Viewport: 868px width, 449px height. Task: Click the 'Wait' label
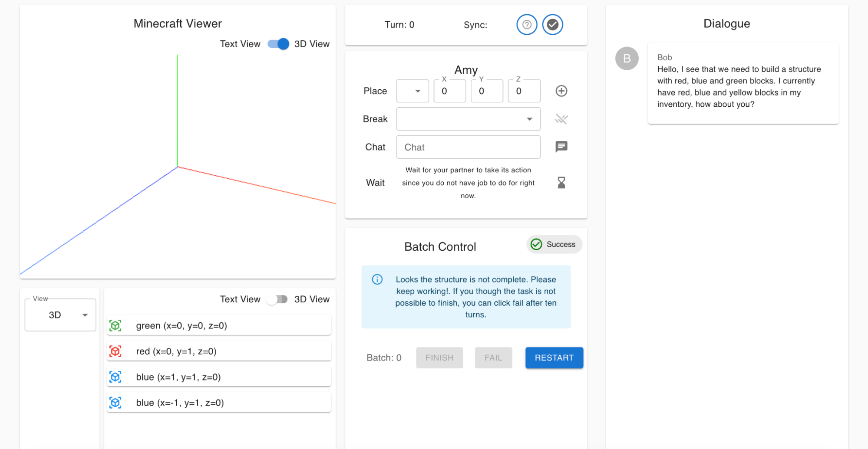pos(375,183)
